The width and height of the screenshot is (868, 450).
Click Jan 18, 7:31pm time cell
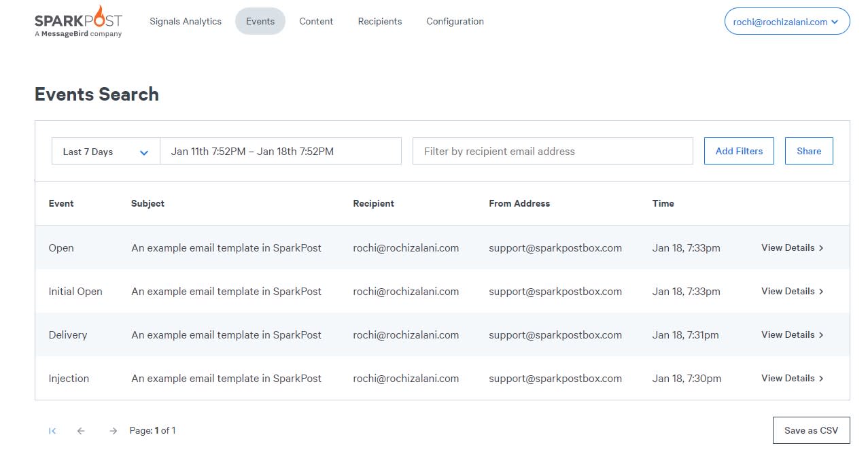(x=686, y=335)
